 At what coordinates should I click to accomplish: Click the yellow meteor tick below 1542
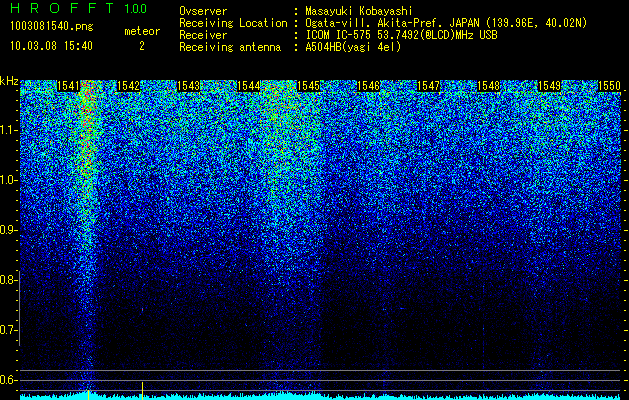pyautogui.click(x=142, y=391)
